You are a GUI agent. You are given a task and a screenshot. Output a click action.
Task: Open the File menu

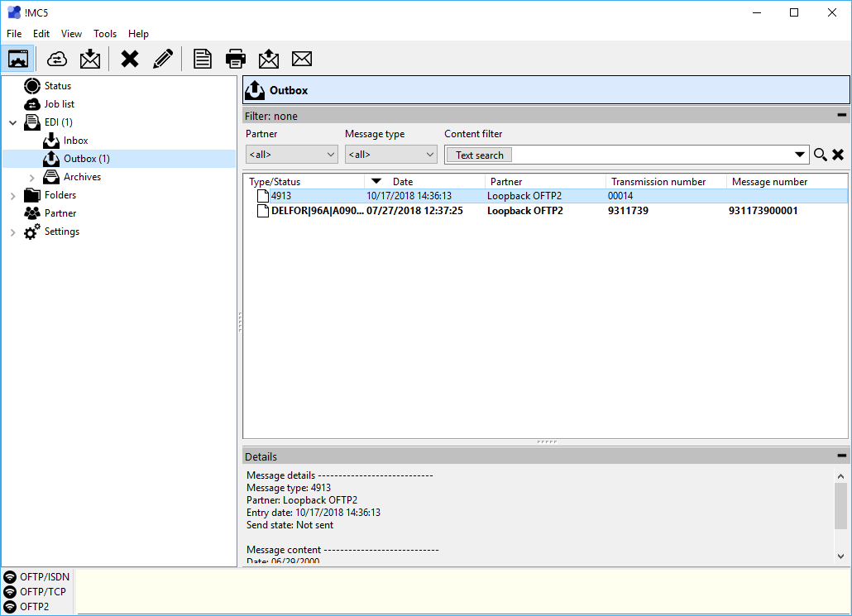pyautogui.click(x=14, y=34)
